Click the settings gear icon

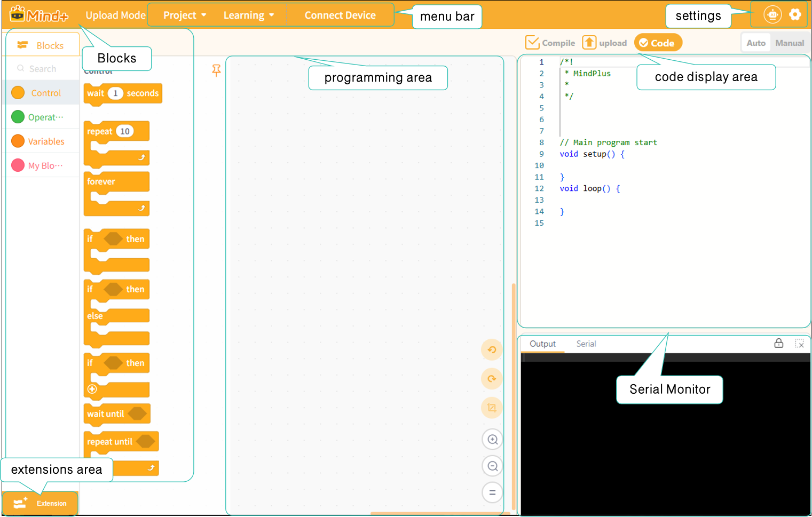[795, 14]
